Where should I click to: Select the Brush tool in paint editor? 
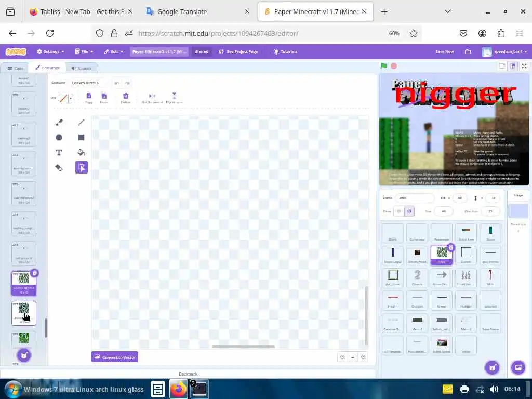[x=59, y=123]
